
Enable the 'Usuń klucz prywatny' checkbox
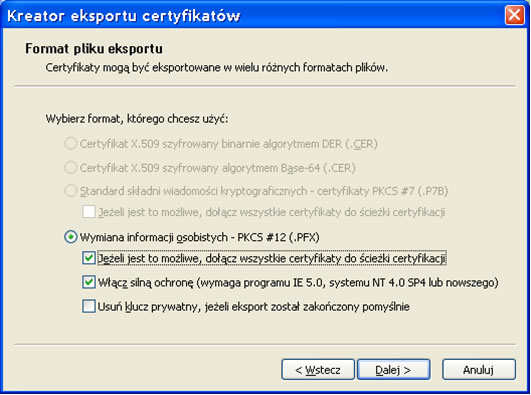(x=89, y=307)
